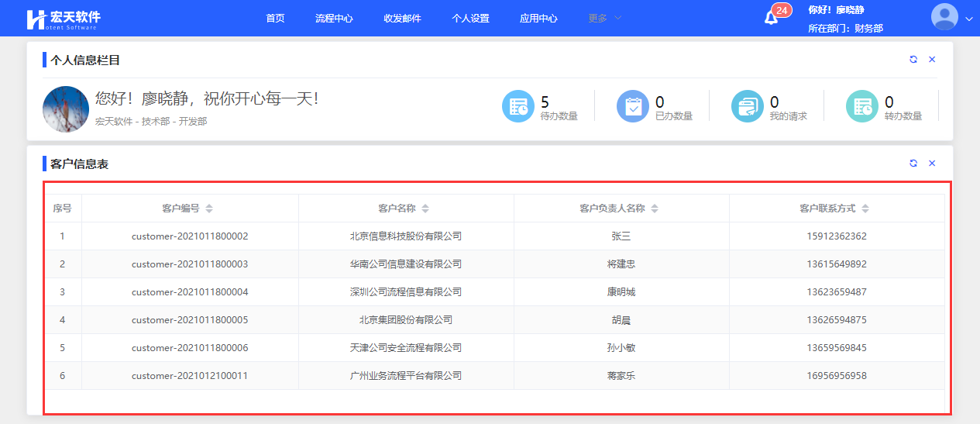
Task: Click the Hotent 宏天软件 logo
Action: 63,19
